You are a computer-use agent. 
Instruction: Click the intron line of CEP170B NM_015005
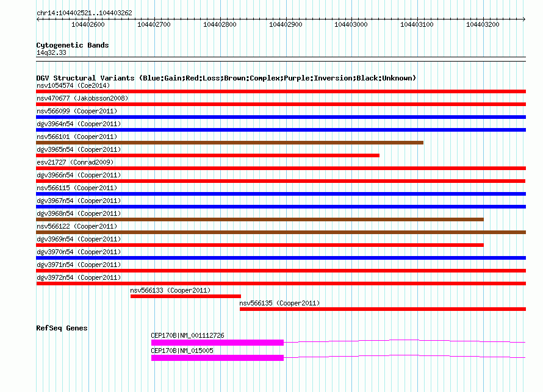point(405,357)
